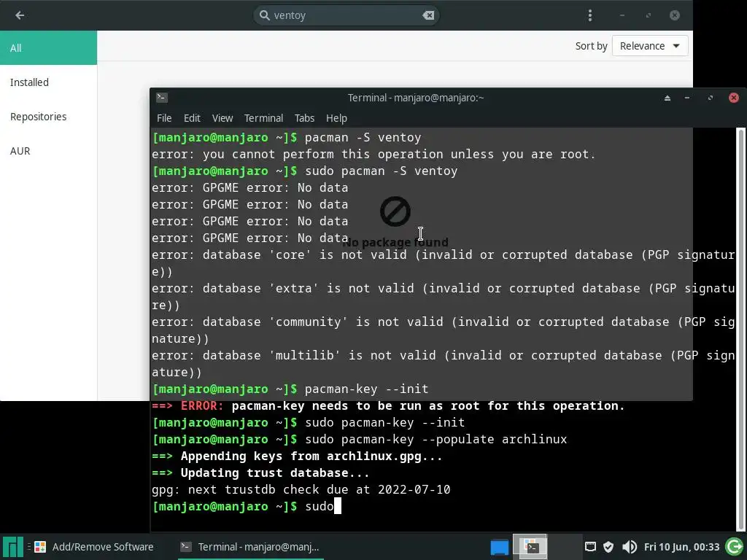Click the database 'extra' is not valid error
747x560 pixels.
(x=443, y=296)
